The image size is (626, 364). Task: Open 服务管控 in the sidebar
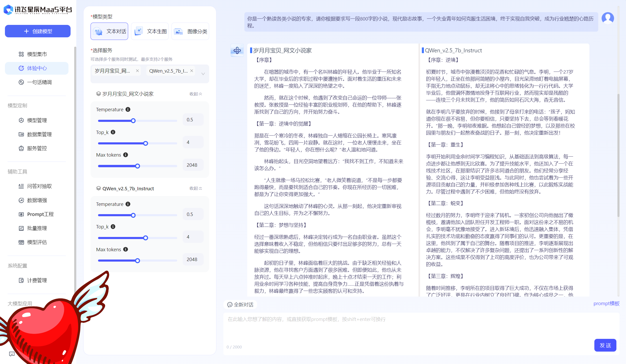click(37, 148)
